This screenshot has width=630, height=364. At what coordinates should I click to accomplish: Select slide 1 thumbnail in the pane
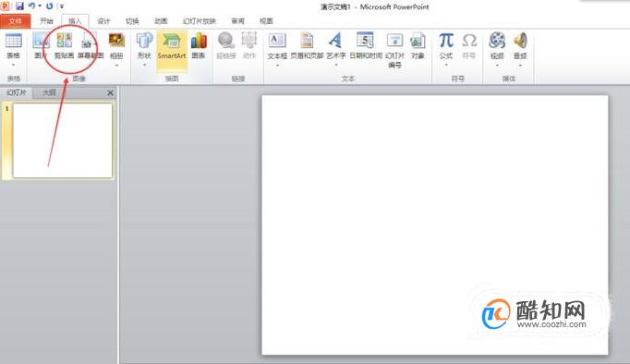[63, 140]
